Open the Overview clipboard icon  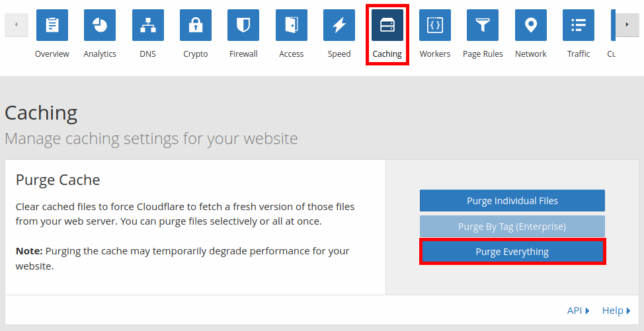point(52,25)
